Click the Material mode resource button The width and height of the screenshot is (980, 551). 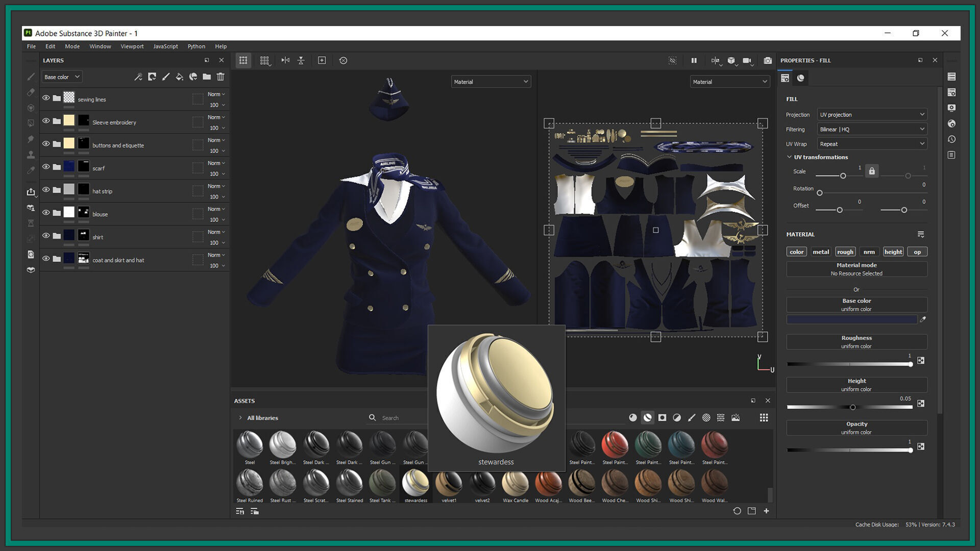[856, 269]
